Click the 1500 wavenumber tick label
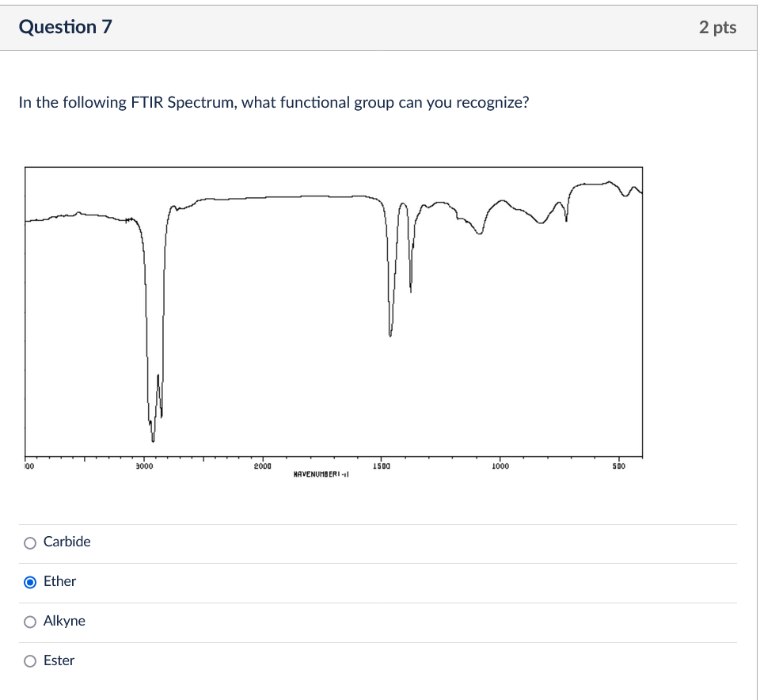Image resolution: width=760 pixels, height=700 pixels. coord(382,466)
